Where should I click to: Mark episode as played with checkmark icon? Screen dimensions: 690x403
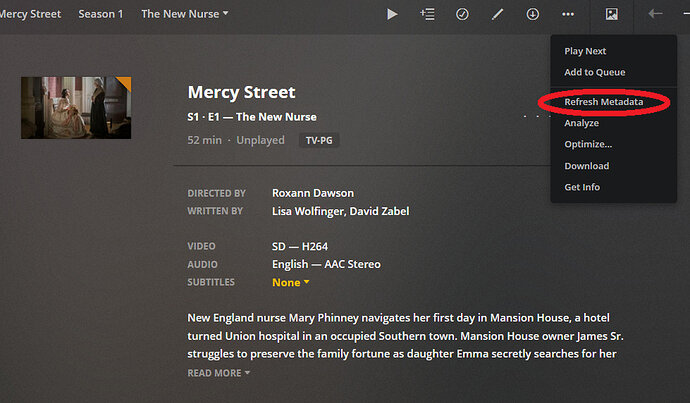point(462,14)
